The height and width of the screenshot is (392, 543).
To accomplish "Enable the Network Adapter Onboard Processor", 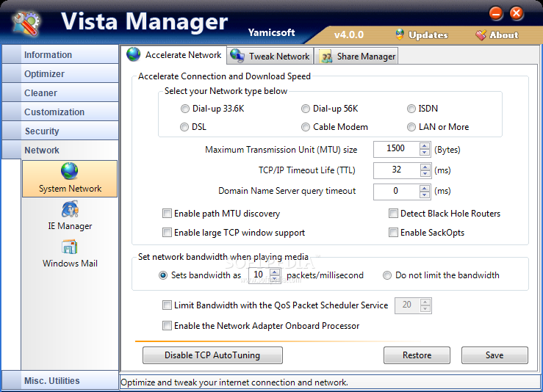I will [x=167, y=326].
